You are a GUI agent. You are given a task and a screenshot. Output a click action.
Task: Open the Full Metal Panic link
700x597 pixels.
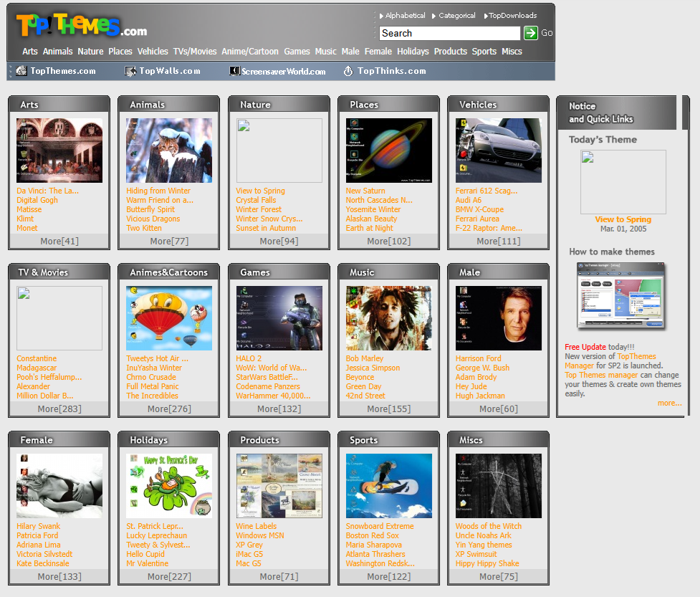point(152,387)
